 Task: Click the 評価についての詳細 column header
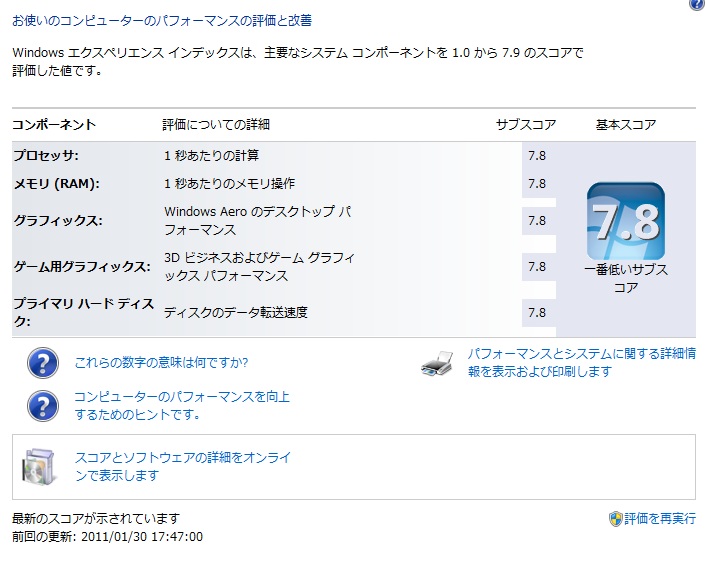[216, 125]
